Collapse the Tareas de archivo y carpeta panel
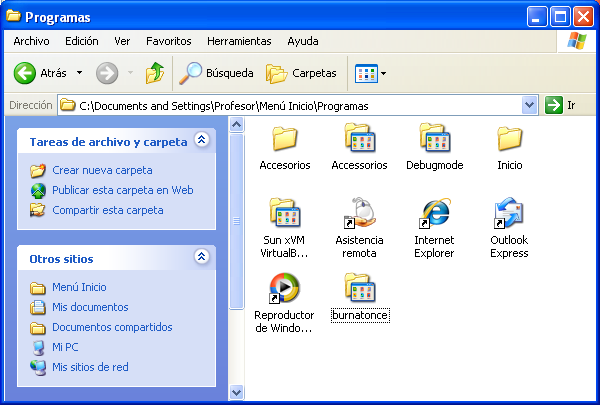The image size is (600, 405). [x=201, y=141]
